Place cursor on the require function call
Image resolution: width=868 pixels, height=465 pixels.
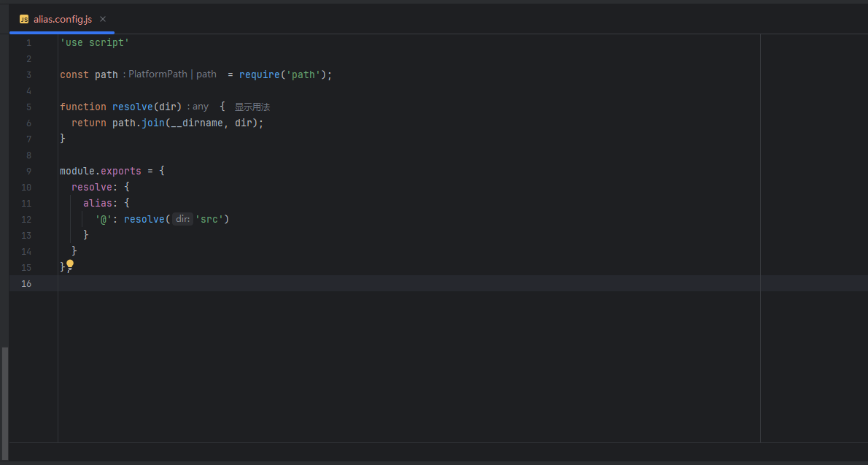click(259, 74)
